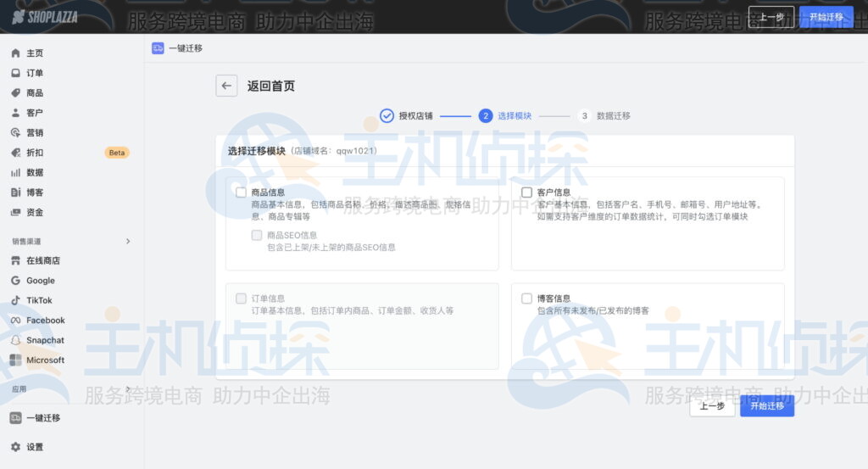Image resolution: width=868 pixels, height=469 pixels.
Task: Select 博客 label in the sidebar
Action: pos(35,193)
